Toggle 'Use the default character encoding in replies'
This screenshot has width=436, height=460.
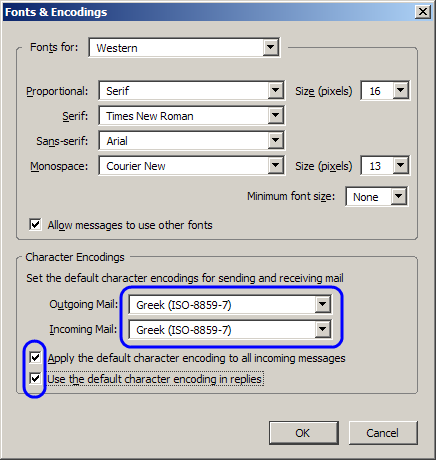(35, 379)
